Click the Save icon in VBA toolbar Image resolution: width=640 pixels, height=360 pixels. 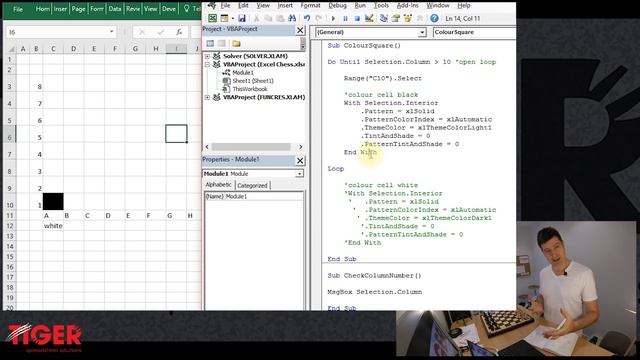(x=242, y=18)
